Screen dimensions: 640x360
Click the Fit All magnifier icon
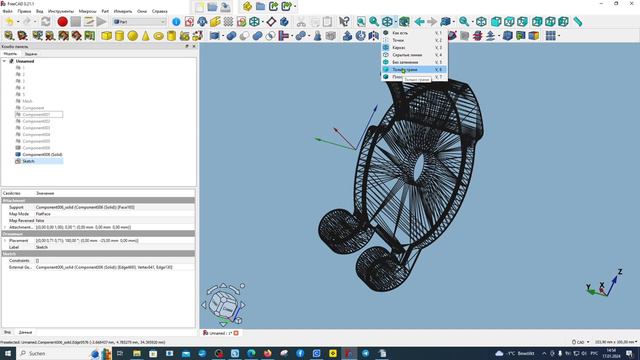(x=361, y=22)
